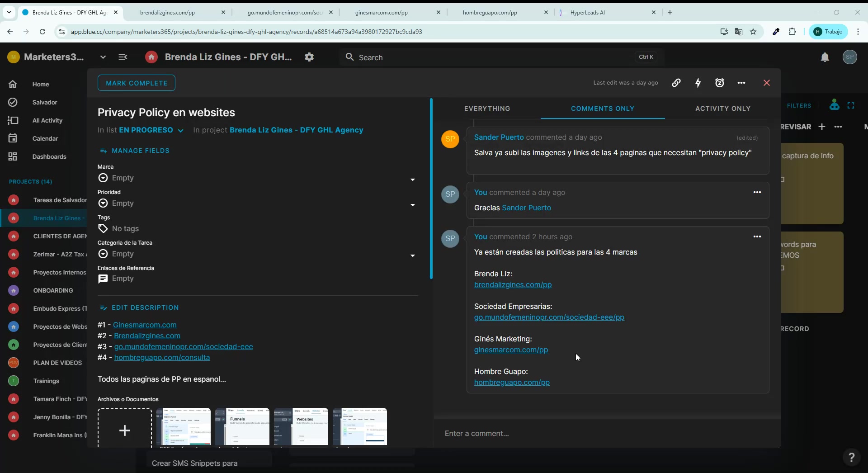The width and height of the screenshot is (868, 473).
Task: Click Sander Puerto commenter name
Action: pyautogui.click(x=499, y=137)
